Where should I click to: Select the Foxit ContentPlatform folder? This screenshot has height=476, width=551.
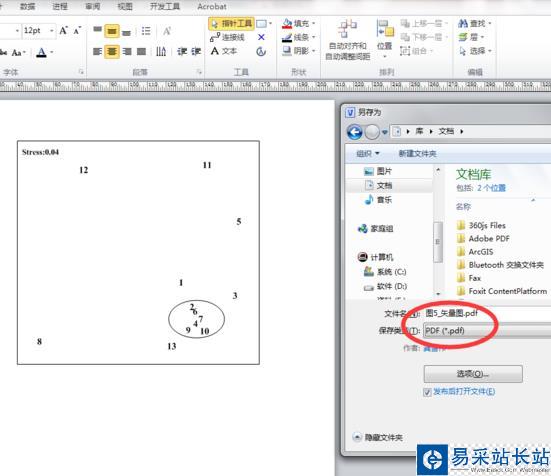pos(502,291)
